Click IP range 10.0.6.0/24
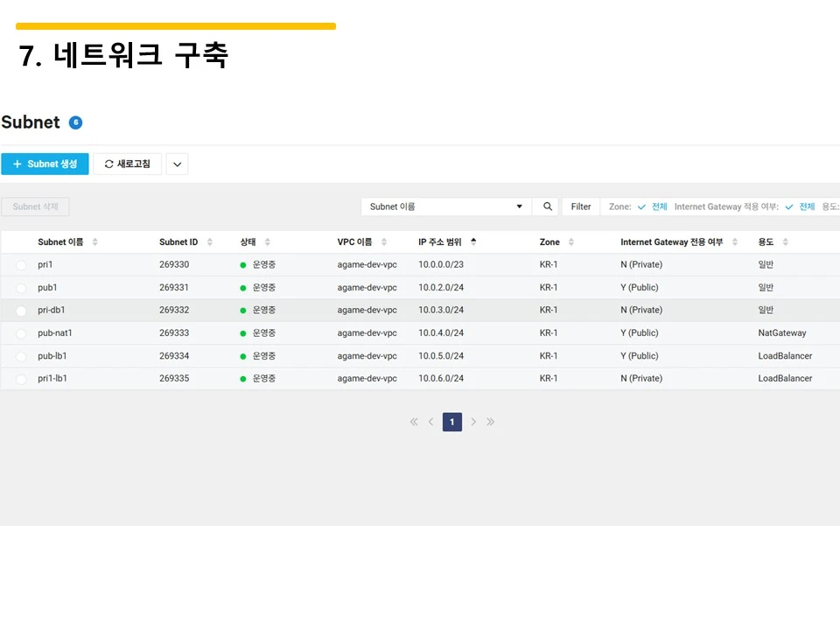The image size is (840, 630). point(441,379)
